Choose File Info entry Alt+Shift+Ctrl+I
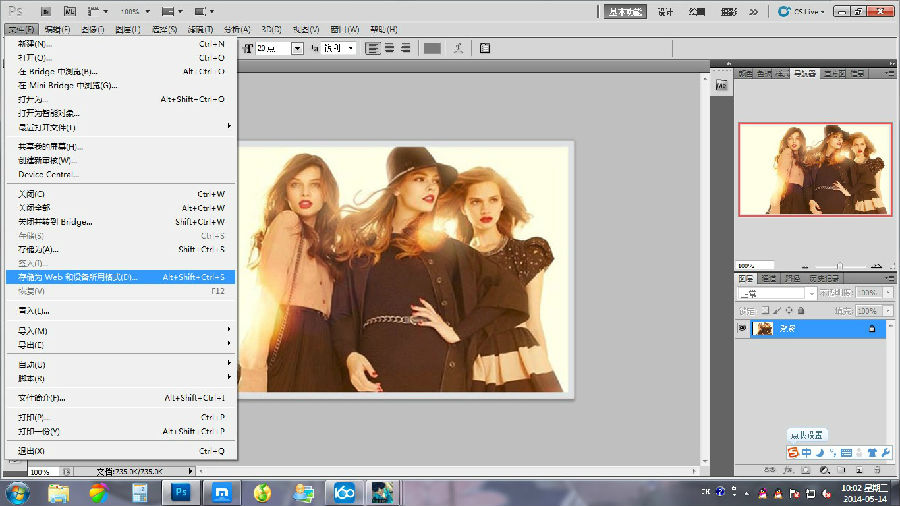Viewport: 900px width, 506px height. tap(121, 398)
